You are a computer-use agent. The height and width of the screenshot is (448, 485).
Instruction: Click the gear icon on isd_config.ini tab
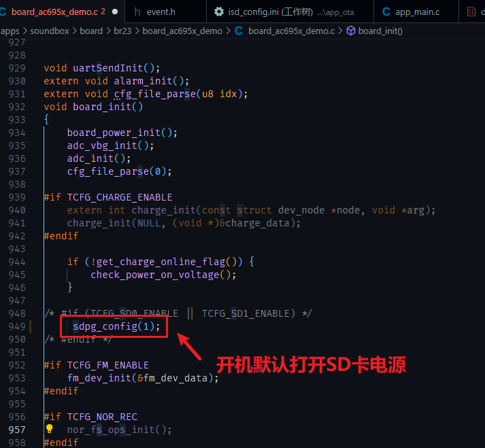pyautogui.click(x=218, y=12)
